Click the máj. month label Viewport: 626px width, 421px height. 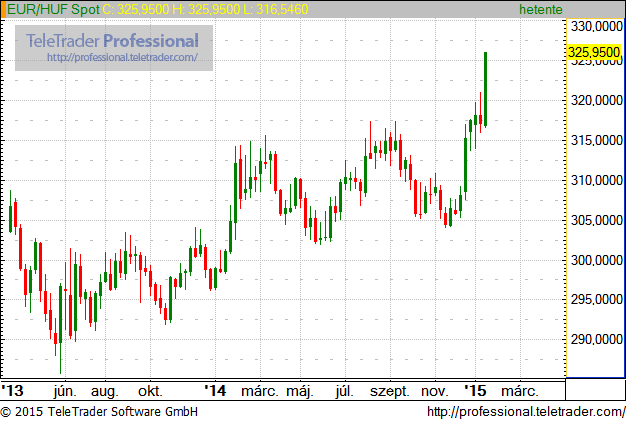300,391
